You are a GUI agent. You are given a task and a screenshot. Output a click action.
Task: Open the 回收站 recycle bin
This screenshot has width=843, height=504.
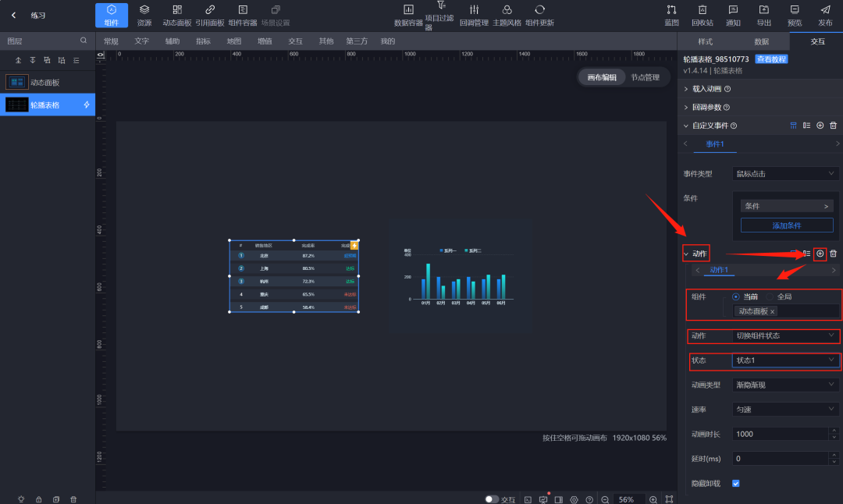click(x=702, y=15)
